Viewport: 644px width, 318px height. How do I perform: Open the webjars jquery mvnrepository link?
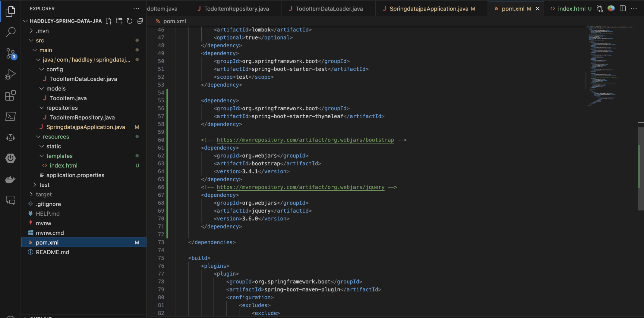click(300, 187)
